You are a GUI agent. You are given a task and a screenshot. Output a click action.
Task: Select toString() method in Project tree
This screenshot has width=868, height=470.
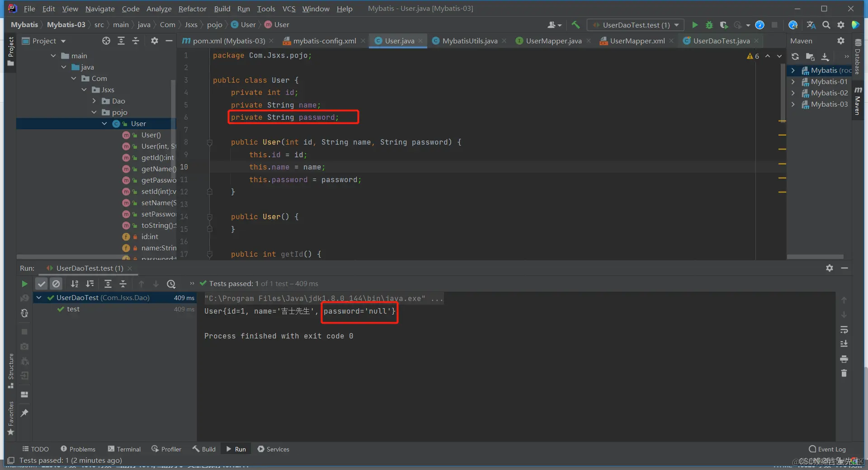pos(158,226)
